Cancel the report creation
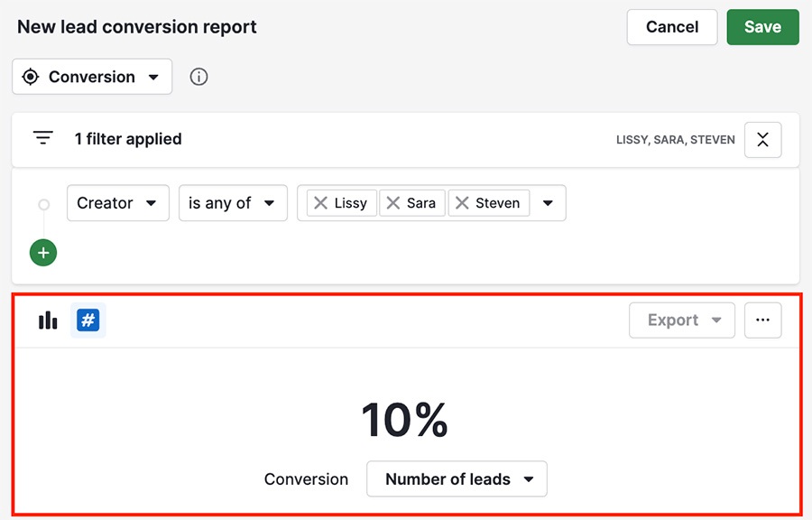The image size is (812, 520). point(671,27)
